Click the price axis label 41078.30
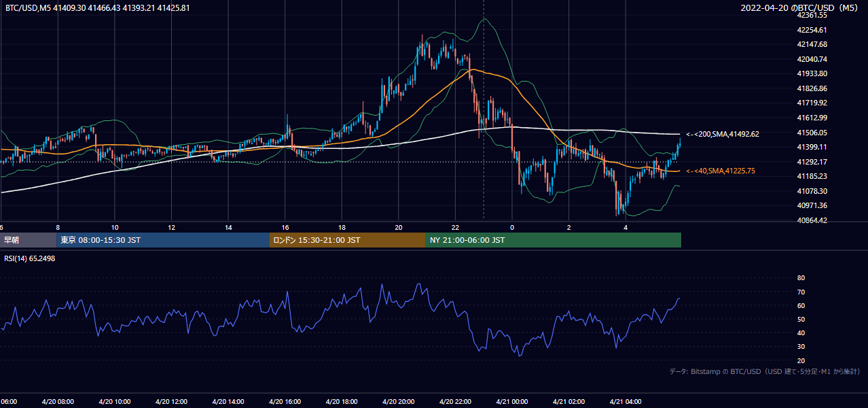The image size is (868, 408). click(x=813, y=191)
